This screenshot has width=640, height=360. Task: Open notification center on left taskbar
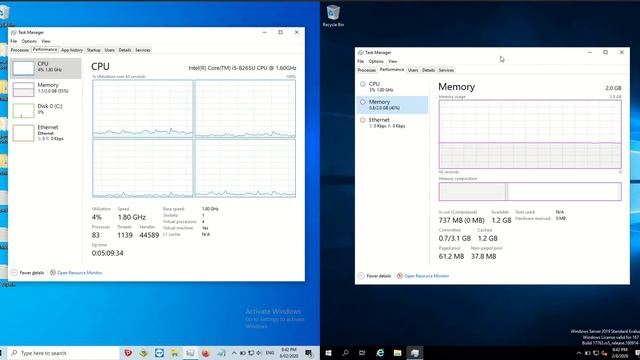pos(309,353)
